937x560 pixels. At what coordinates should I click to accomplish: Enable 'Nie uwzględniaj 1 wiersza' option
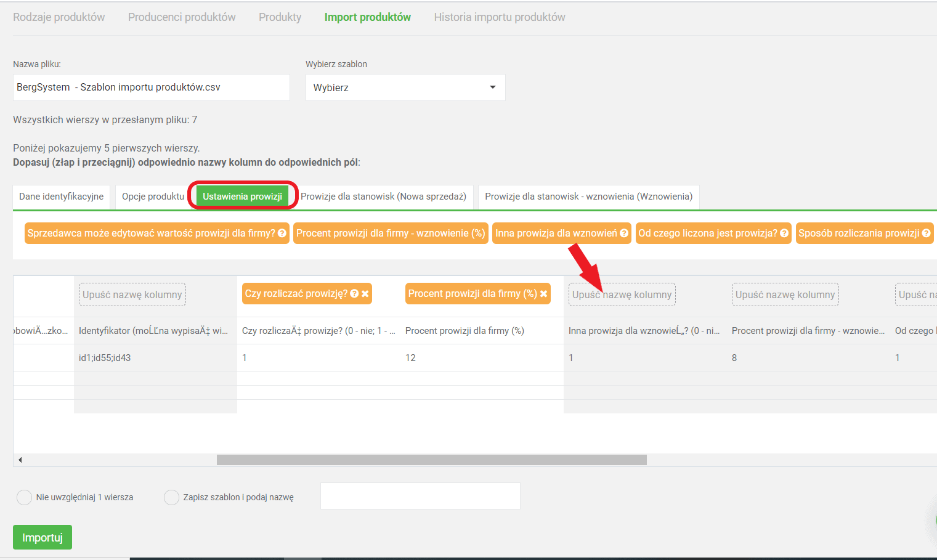24,497
